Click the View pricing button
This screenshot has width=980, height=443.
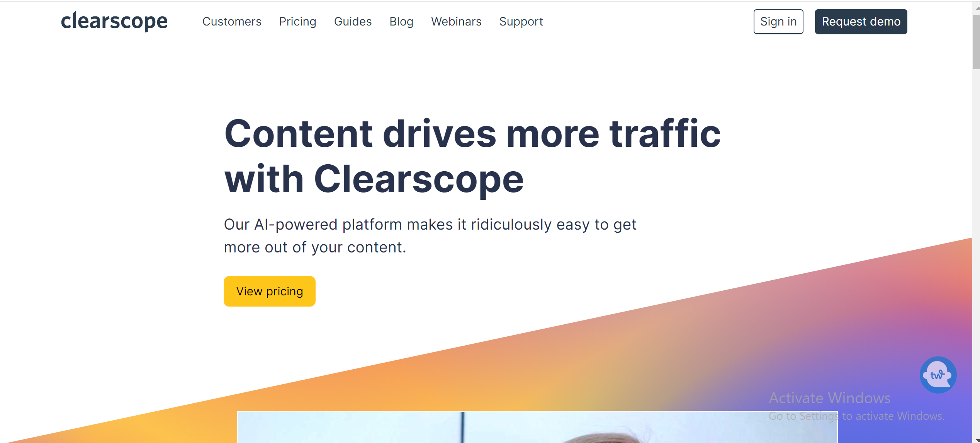pyautogui.click(x=269, y=291)
